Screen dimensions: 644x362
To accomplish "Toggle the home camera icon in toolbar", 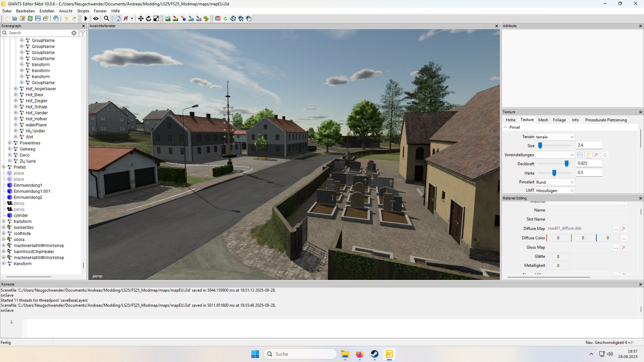I will pyautogui.click(x=118, y=18).
